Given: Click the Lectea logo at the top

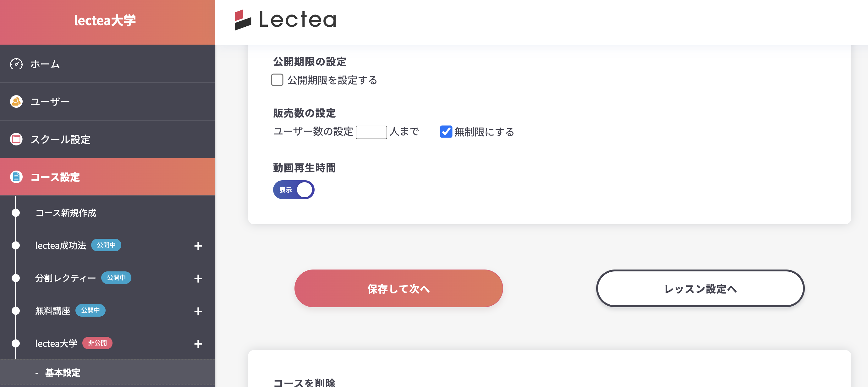Looking at the screenshot, I should click(x=286, y=20).
